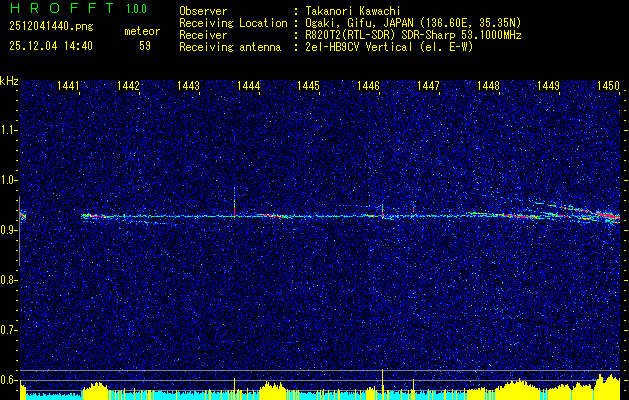
Task: Click time marker 1444
Action: (x=248, y=86)
